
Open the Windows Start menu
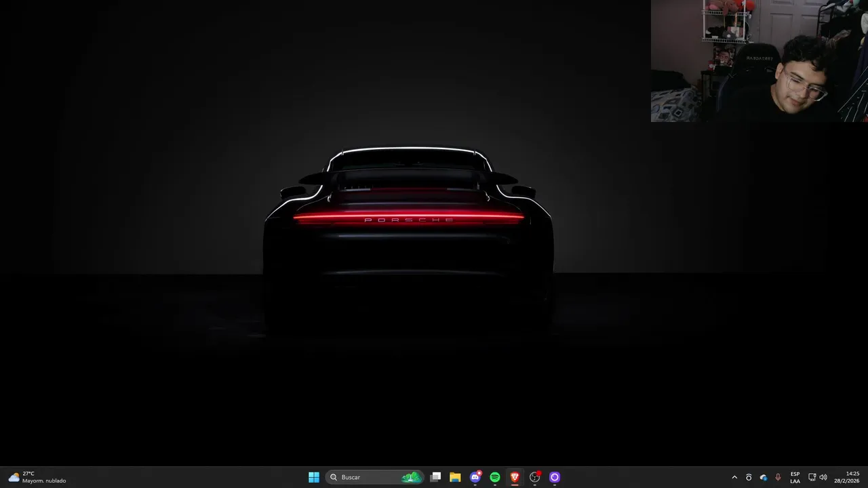[x=313, y=477]
